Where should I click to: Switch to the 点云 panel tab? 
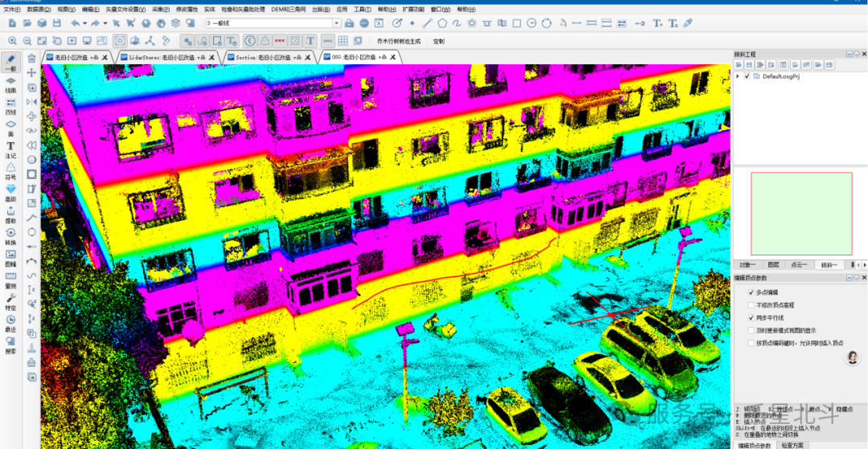pos(799,265)
